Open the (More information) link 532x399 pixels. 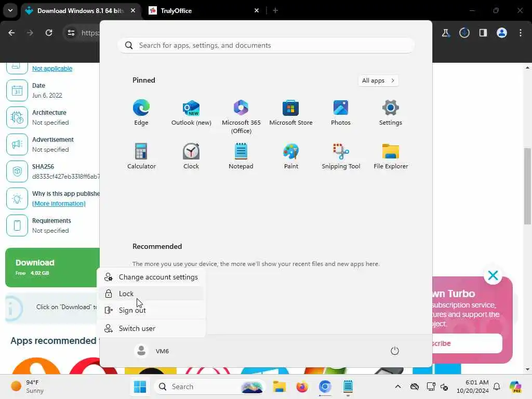pos(59,204)
